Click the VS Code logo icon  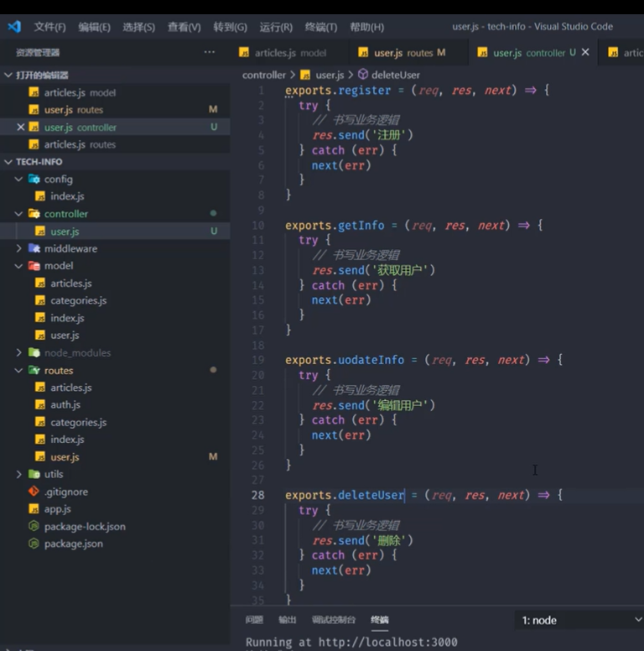pos(14,27)
